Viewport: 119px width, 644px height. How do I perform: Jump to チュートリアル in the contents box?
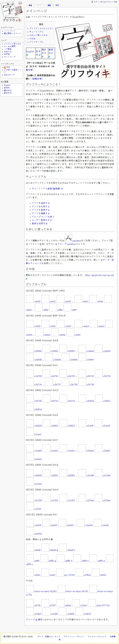pyautogui.click(x=36, y=32)
